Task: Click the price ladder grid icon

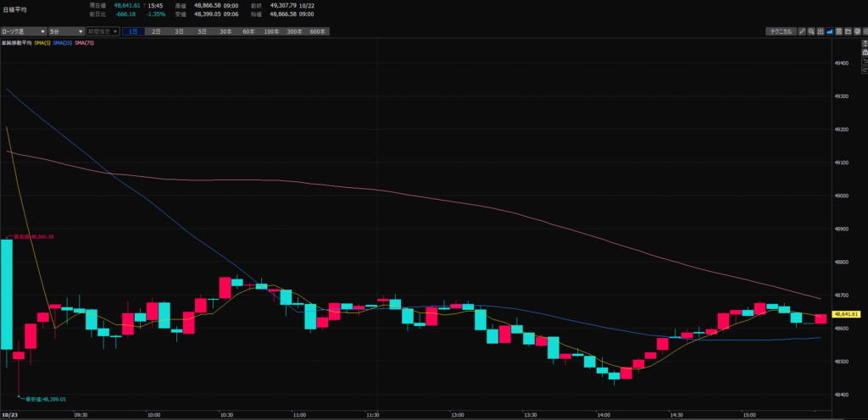Action: 821,31
